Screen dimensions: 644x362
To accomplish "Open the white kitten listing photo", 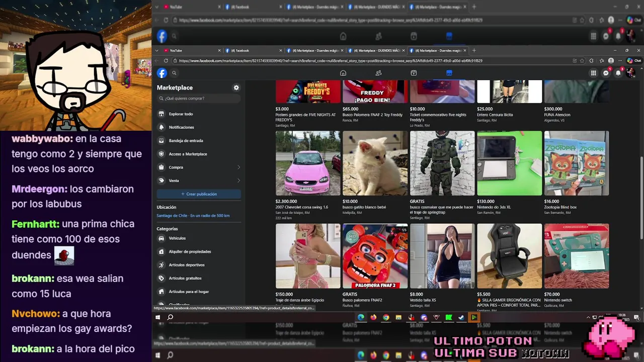I will coord(375,163).
